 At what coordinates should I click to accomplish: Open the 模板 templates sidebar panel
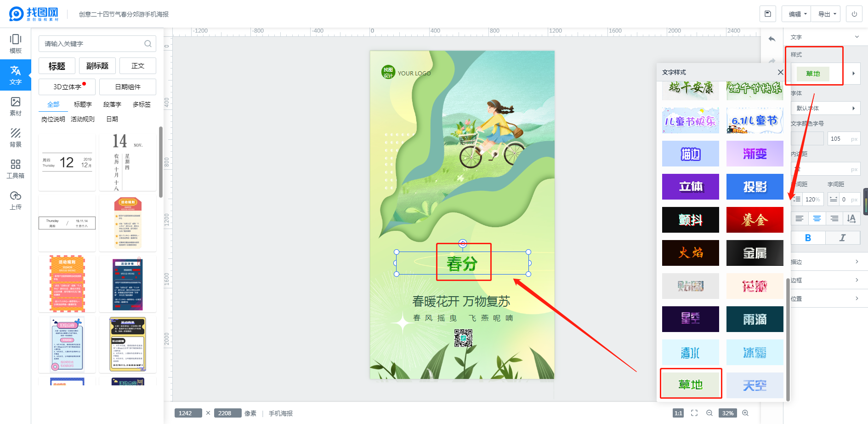tap(16, 44)
